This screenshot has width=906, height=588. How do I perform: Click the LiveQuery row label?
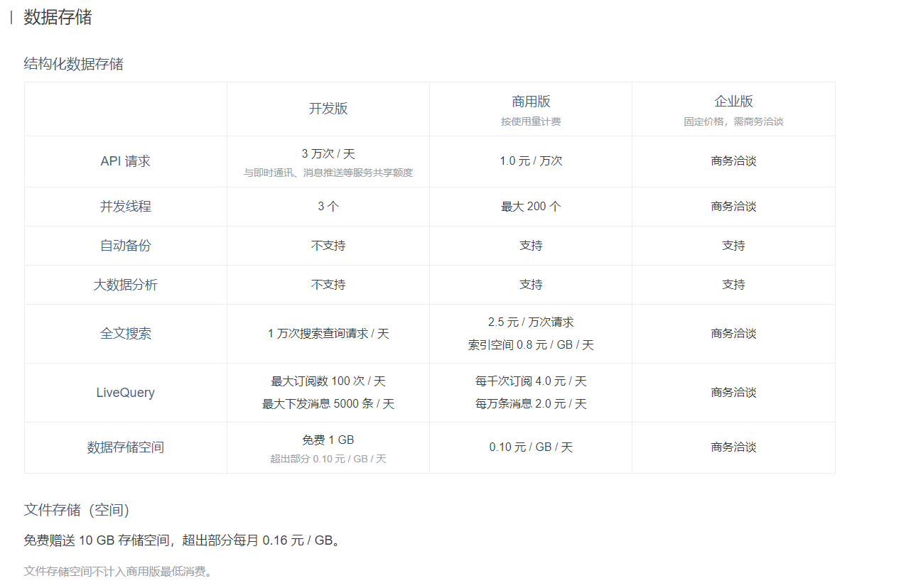tap(125, 392)
